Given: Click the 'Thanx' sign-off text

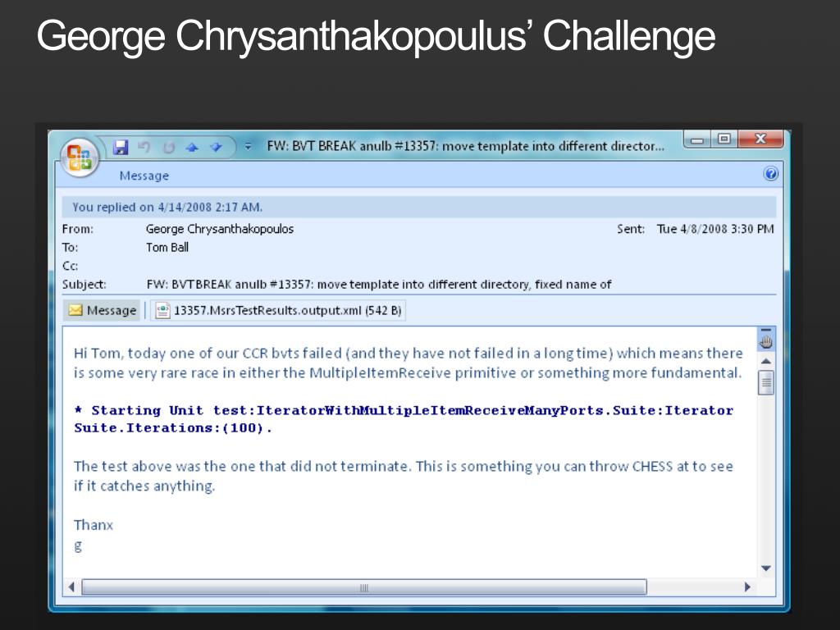Looking at the screenshot, I should [x=94, y=525].
